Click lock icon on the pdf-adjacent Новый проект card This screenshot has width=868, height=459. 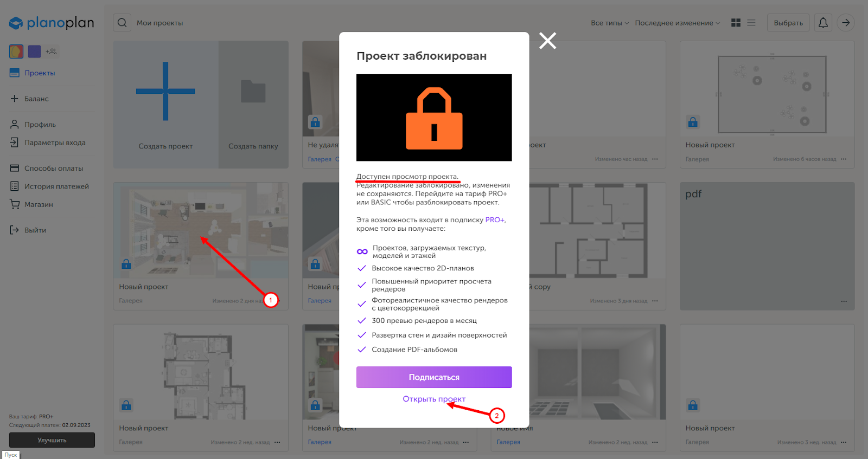[693, 122]
